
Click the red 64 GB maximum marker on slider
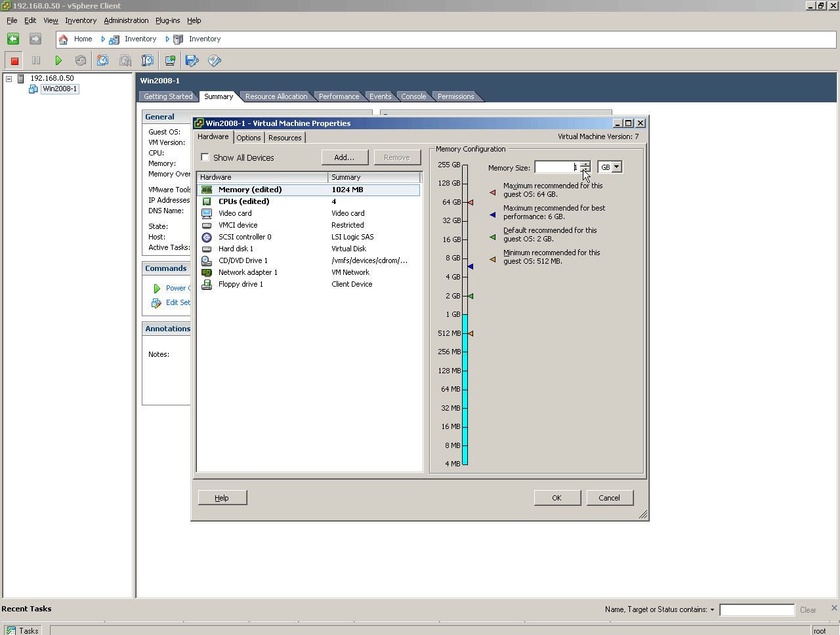(x=471, y=202)
